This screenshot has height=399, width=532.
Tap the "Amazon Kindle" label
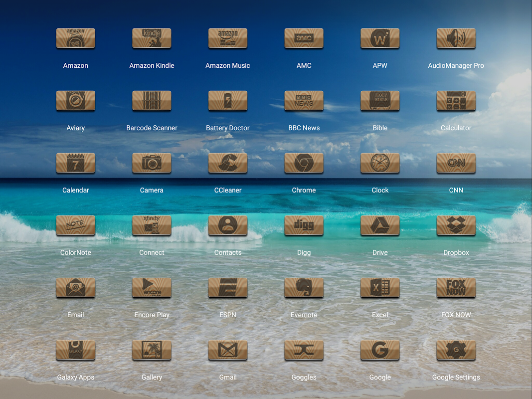pos(152,65)
